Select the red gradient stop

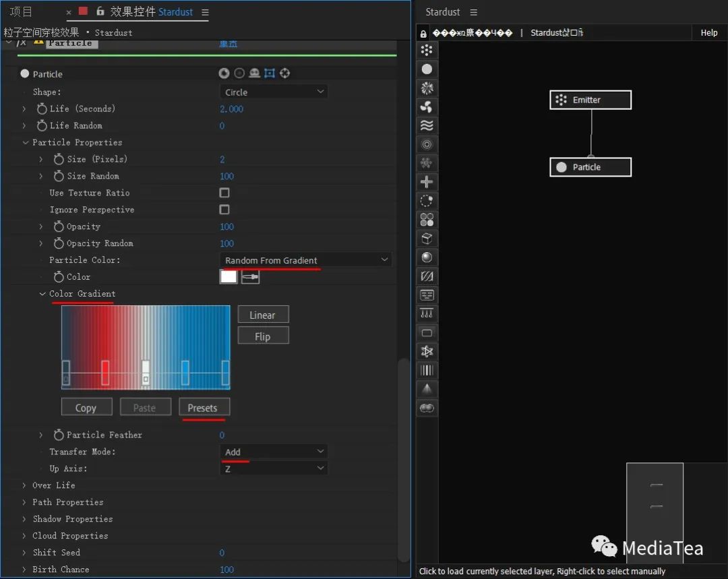pos(105,372)
